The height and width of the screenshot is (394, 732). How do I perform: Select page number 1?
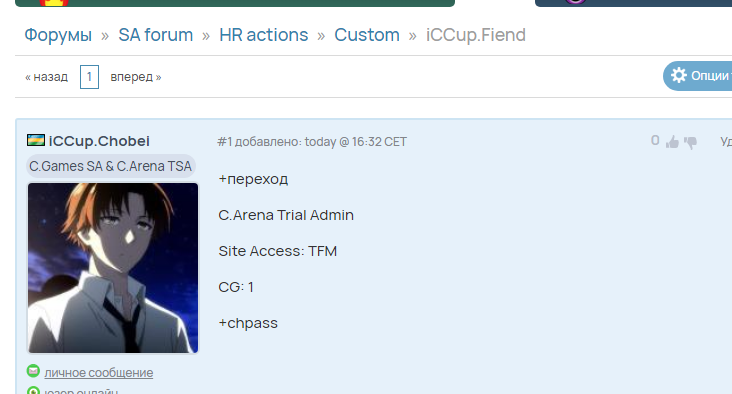point(89,77)
